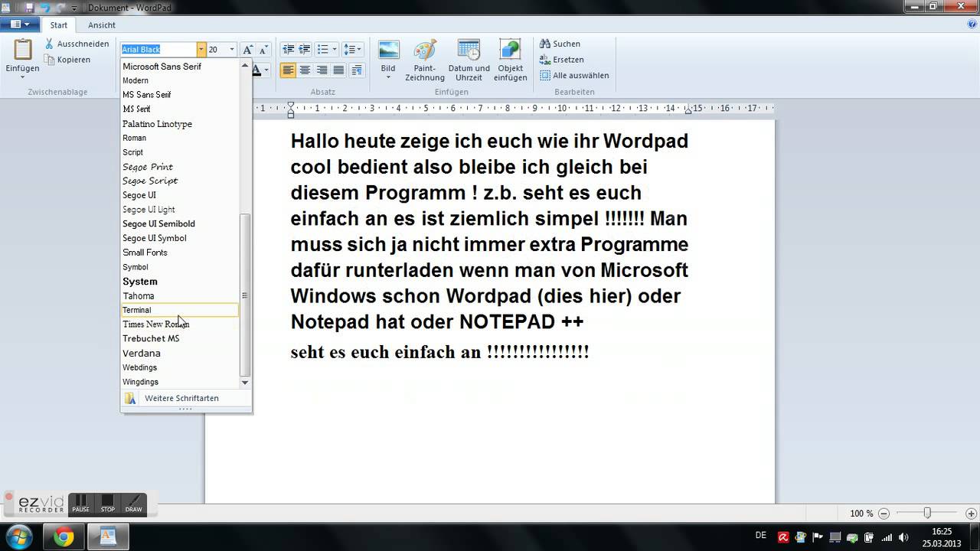Open WordPad help question mark icon
980x551 pixels.
pyautogui.click(x=972, y=25)
